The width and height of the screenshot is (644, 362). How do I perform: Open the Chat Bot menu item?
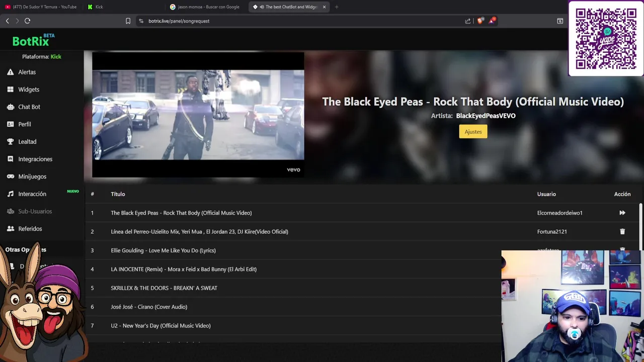tap(29, 107)
